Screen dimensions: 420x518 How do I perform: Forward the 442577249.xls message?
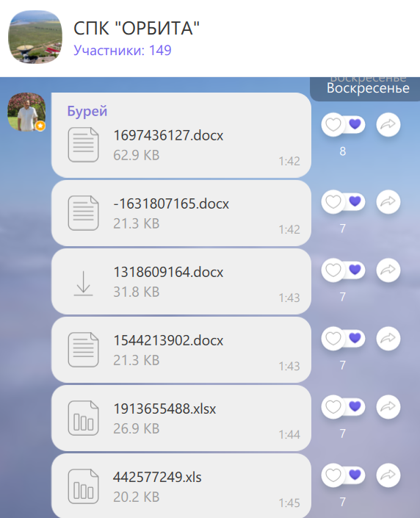point(388,475)
